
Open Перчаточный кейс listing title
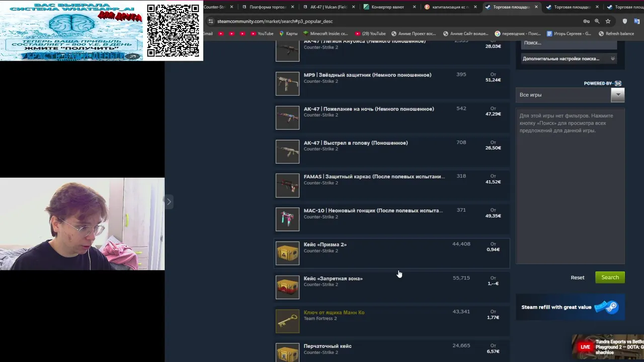[x=328, y=346]
